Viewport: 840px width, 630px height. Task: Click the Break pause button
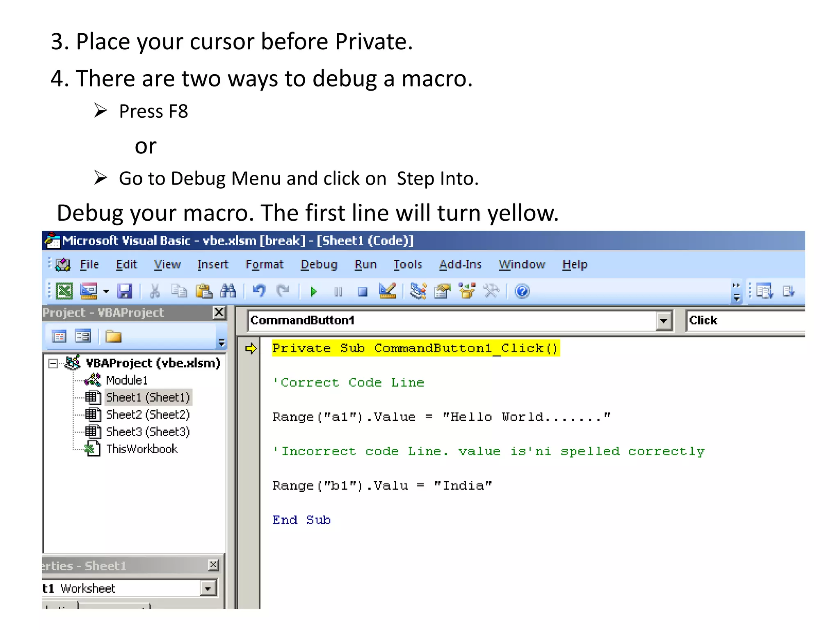click(338, 292)
